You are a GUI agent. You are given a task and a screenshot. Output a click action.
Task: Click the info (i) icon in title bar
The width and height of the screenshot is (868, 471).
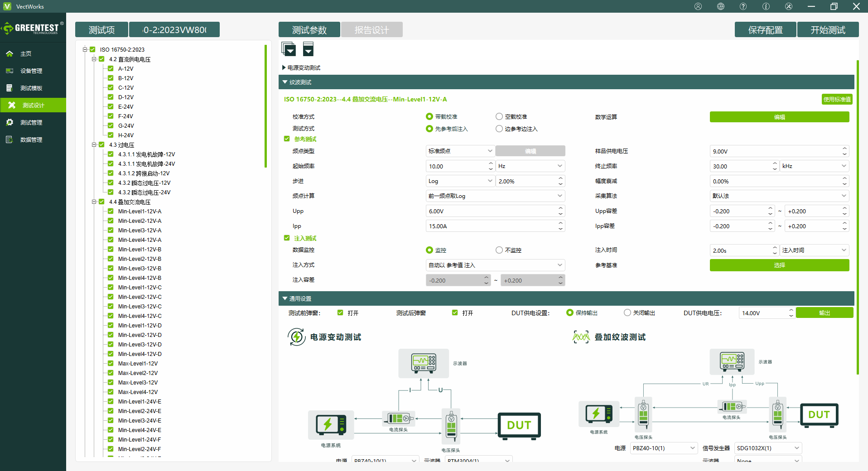(766, 6)
